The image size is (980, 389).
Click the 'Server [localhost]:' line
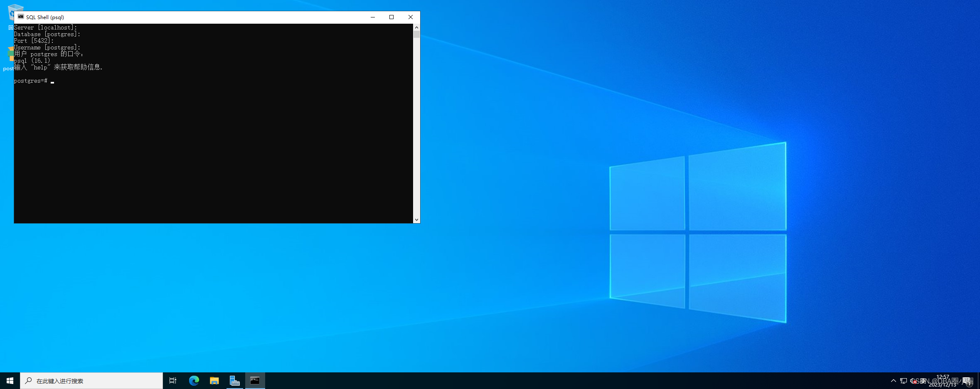(46, 27)
